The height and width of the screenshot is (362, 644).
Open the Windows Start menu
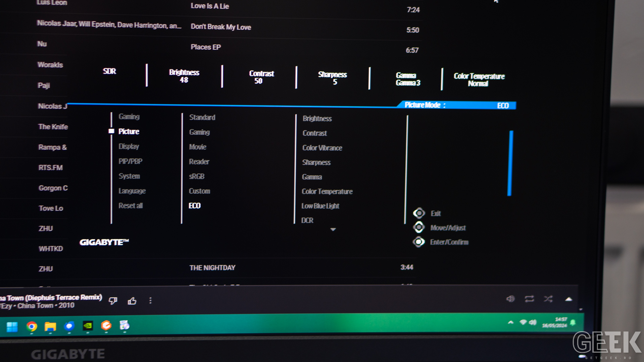click(x=12, y=326)
